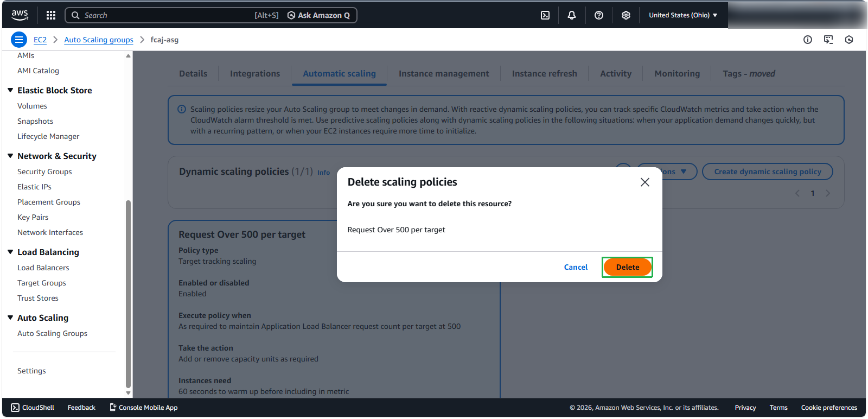Open Key Pairs in the sidebar

tap(33, 217)
